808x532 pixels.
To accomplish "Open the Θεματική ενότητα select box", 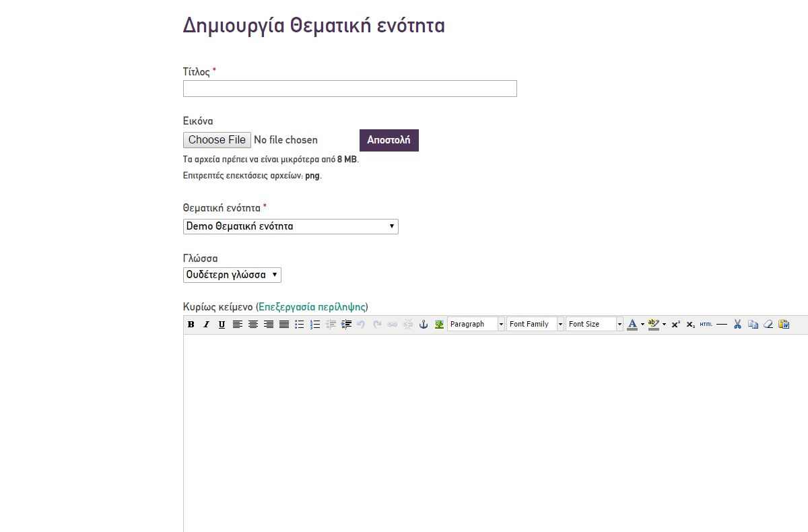I will tap(290, 226).
